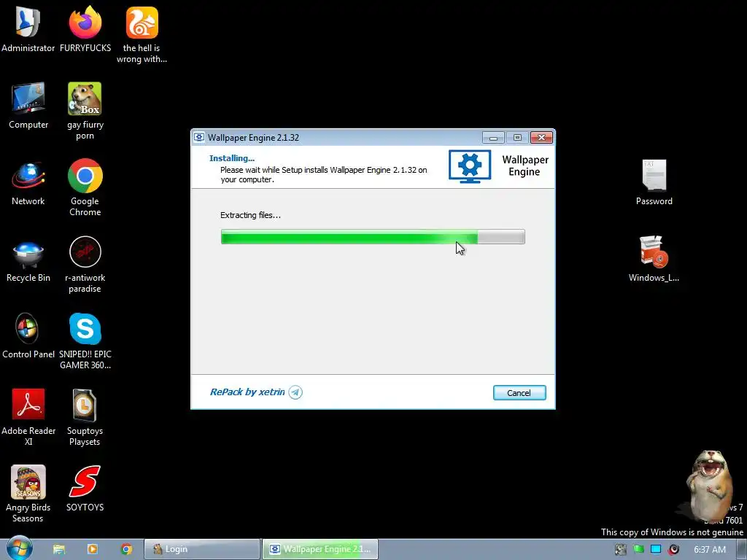Click the small installer icon in title bar
The image size is (747, 560).
[x=199, y=138]
